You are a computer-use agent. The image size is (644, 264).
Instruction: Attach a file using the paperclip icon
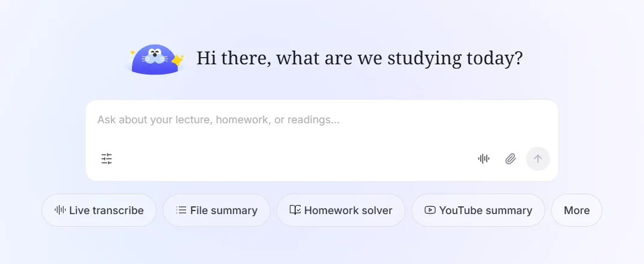coord(511,159)
